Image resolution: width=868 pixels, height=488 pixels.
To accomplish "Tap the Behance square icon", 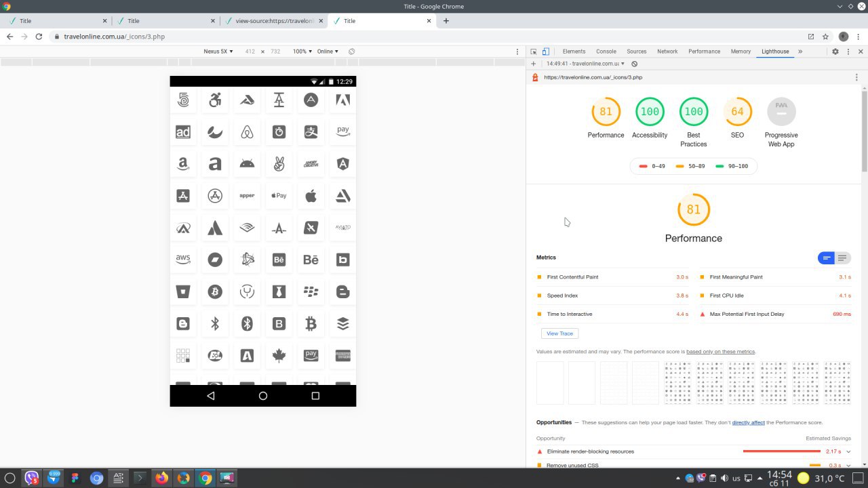I will pyautogui.click(x=279, y=260).
